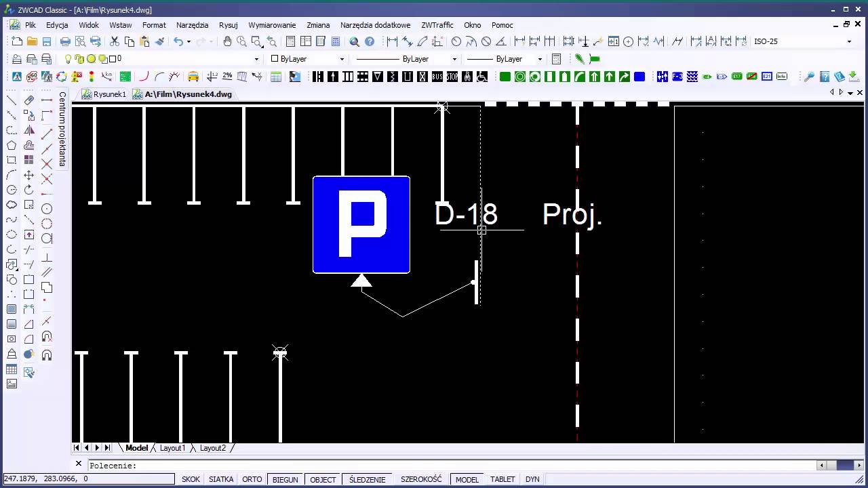Click the Cut scissors icon

coord(115,41)
